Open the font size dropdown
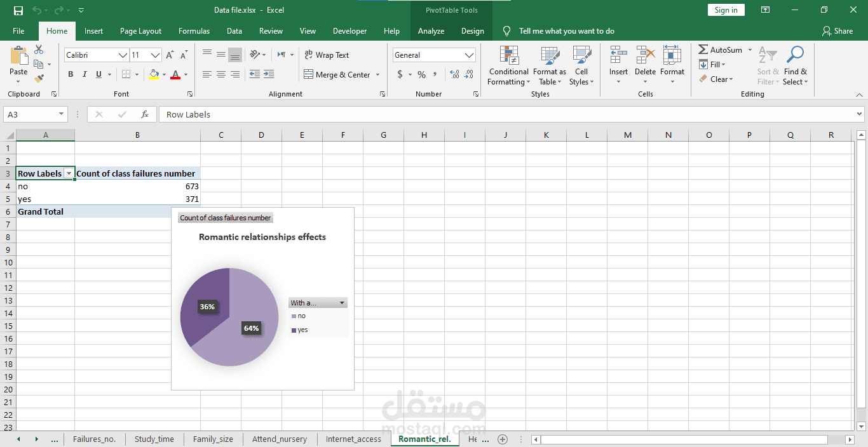Image resolution: width=868 pixels, height=447 pixels. (x=156, y=55)
